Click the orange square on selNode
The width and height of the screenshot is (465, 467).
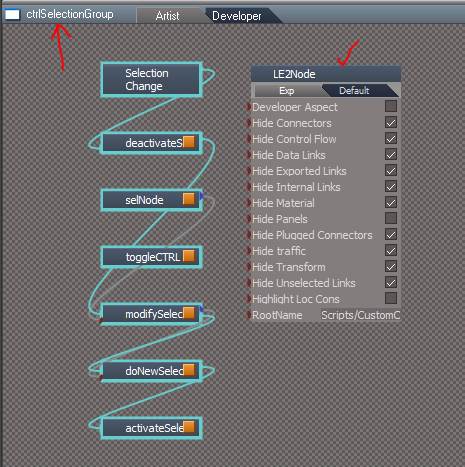click(x=189, y=199)
